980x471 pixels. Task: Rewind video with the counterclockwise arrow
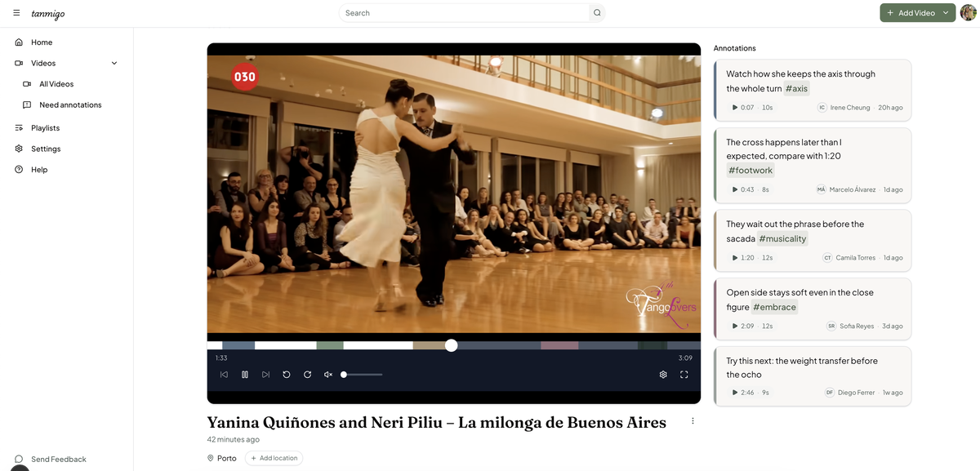click(287, 375)
